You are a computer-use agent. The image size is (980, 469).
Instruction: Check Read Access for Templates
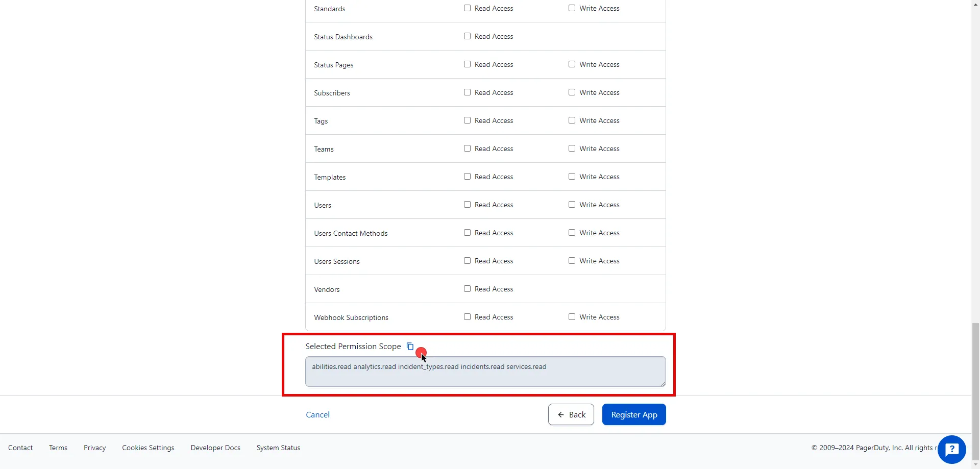[467, 176]
